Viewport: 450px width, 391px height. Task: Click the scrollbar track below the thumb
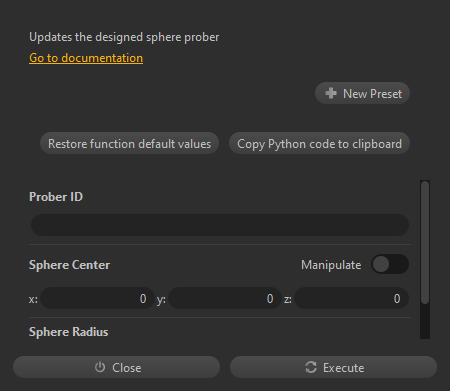point(425,322)
